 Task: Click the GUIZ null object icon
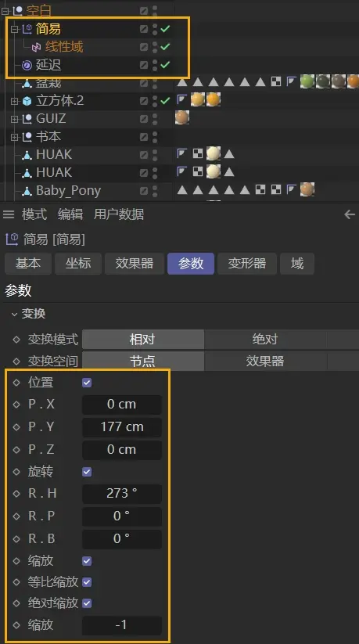coord(27,119)
